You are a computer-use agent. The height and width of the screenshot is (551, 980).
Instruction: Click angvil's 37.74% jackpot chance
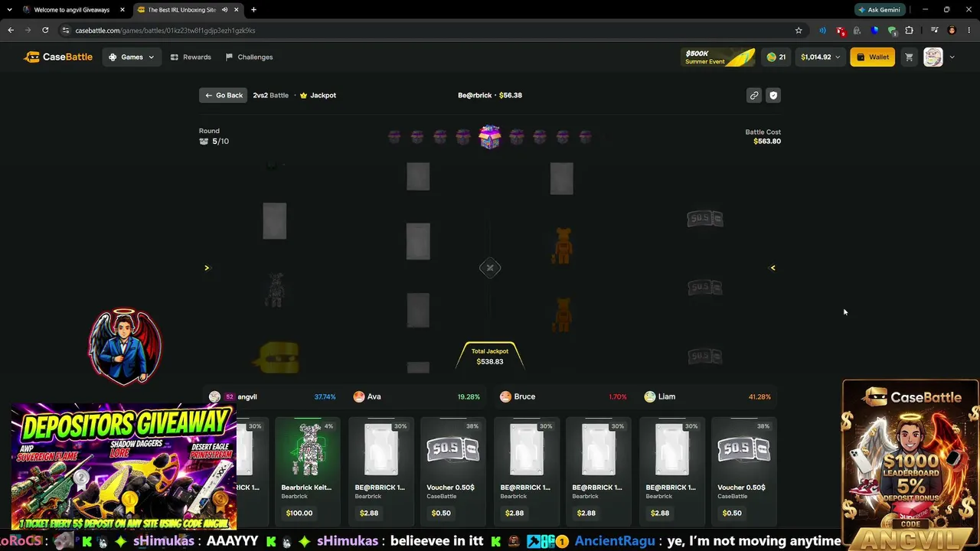325,396
